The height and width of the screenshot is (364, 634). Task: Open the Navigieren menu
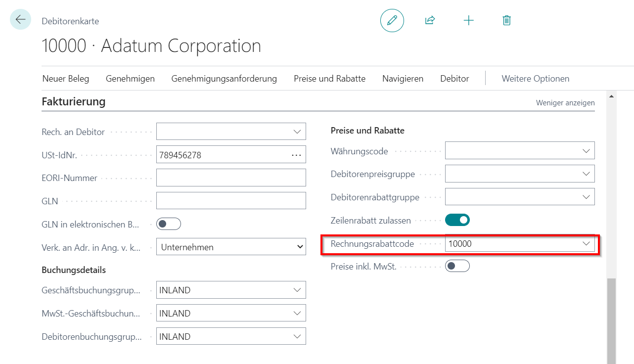[x=403, y=79]
